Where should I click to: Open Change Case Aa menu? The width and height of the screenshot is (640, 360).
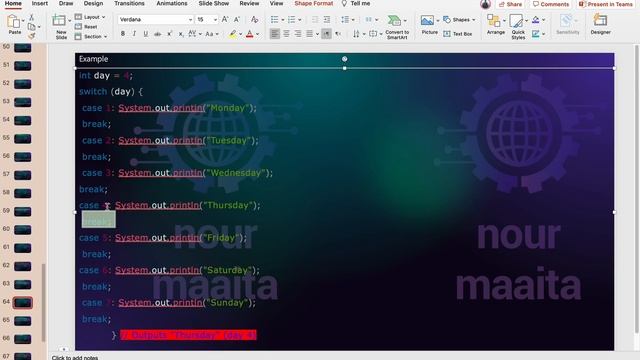211,34
